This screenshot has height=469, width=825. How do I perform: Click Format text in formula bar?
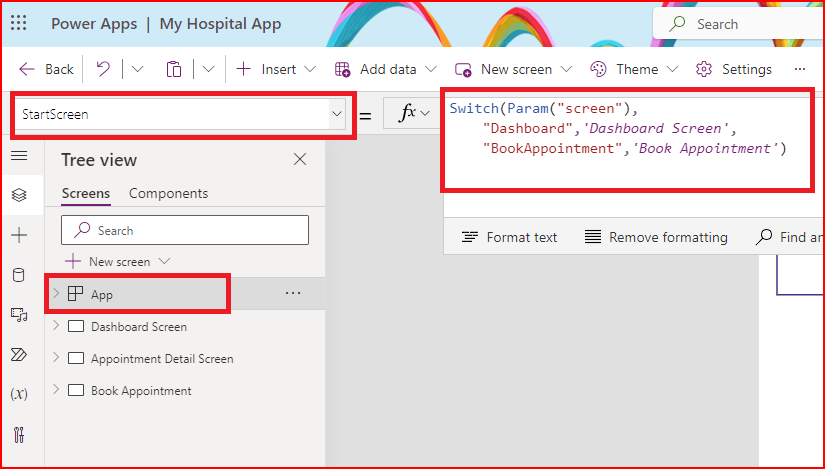click(509, 237)
